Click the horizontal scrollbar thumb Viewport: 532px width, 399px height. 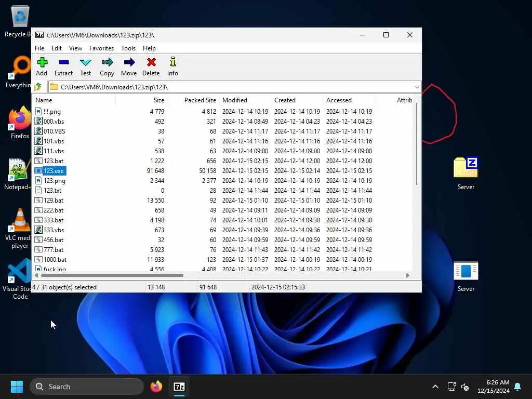click(x=112, y=275)
